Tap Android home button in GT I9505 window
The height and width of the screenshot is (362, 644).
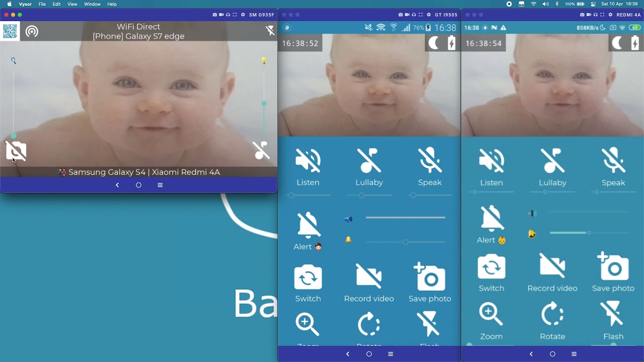coord(369,354)
